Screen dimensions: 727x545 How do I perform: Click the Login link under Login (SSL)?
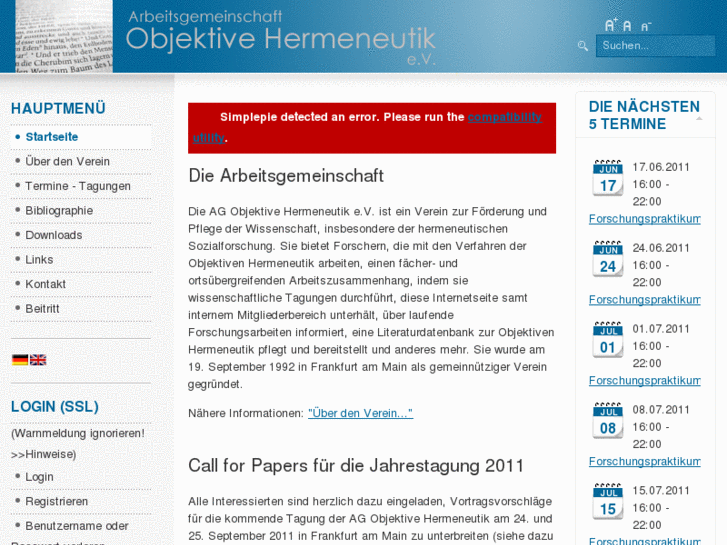coord(39,477)
